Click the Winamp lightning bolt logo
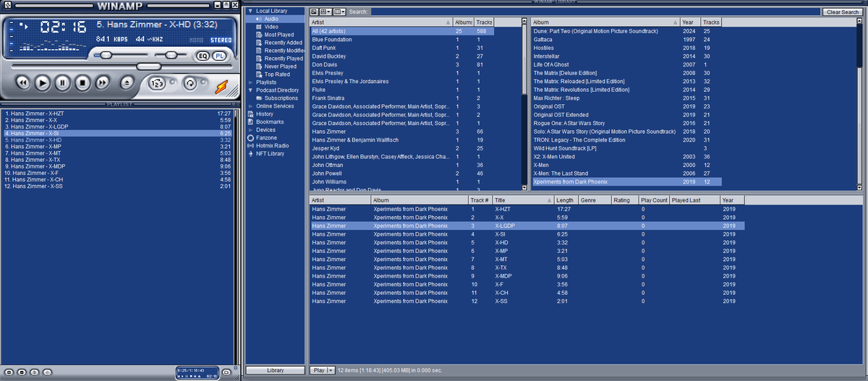This screenshot has height=381, width=868. click(x=221, y=86)
